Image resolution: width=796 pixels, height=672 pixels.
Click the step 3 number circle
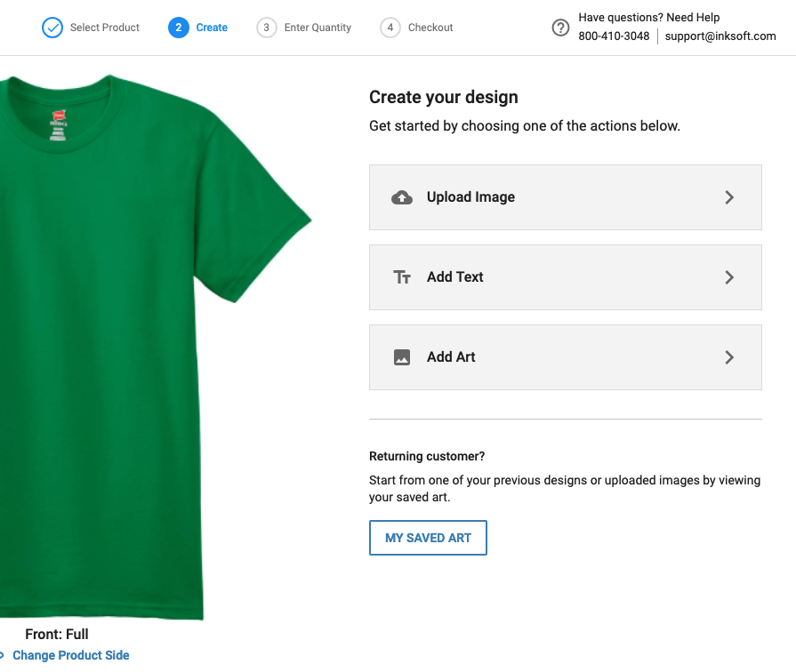pyautogui.click(x=266, y=28)
